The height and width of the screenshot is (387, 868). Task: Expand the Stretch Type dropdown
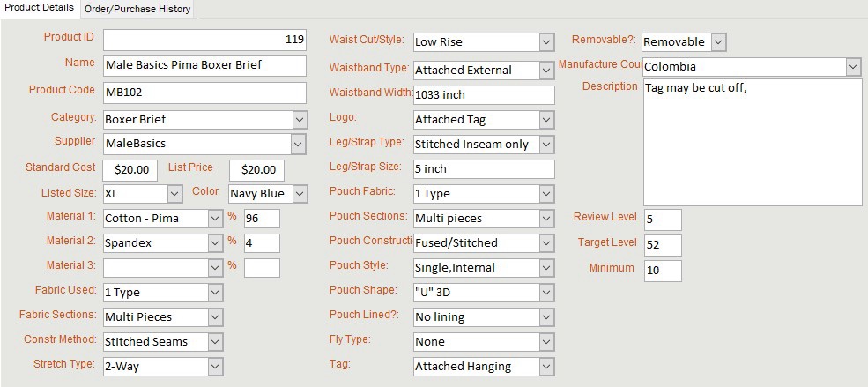coord(216,366)
